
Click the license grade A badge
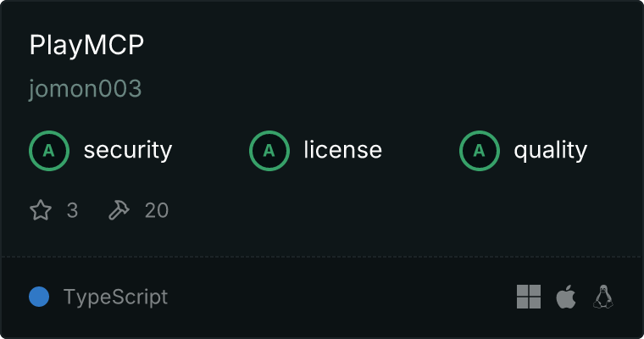coord(269,151)
